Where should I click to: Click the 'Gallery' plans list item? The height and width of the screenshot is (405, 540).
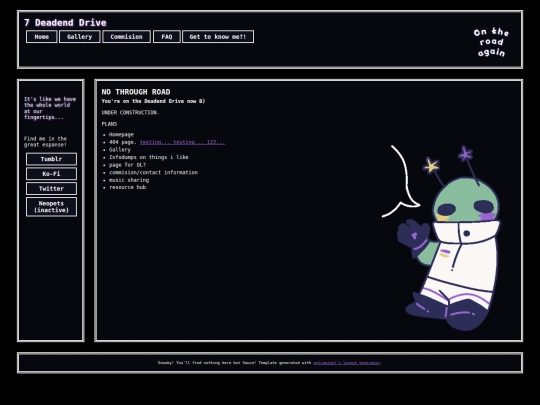120,150
